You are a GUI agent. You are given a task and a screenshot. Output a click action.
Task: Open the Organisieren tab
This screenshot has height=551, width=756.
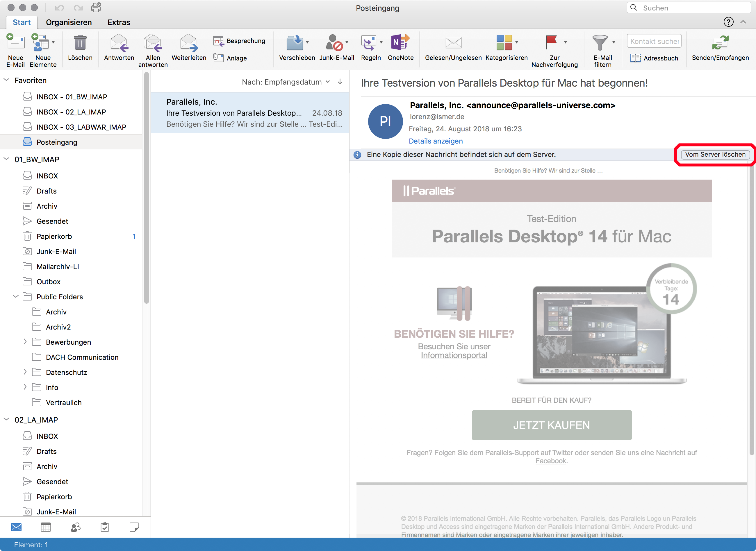pyautogui.click(x=69, y=22)
